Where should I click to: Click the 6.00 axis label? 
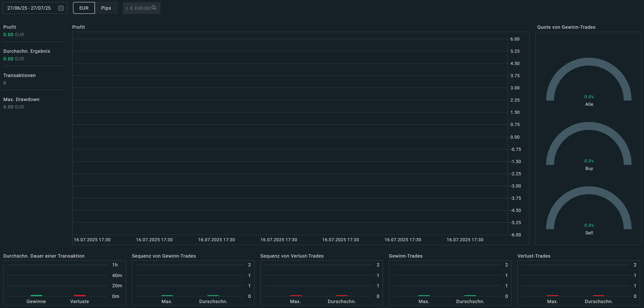(515, 39)
